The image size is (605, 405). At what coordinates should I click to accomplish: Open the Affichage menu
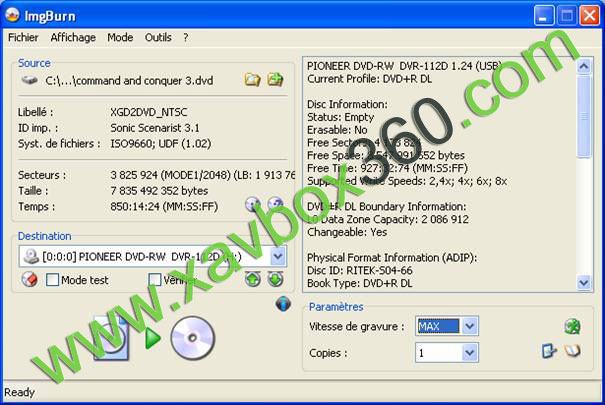73,37
